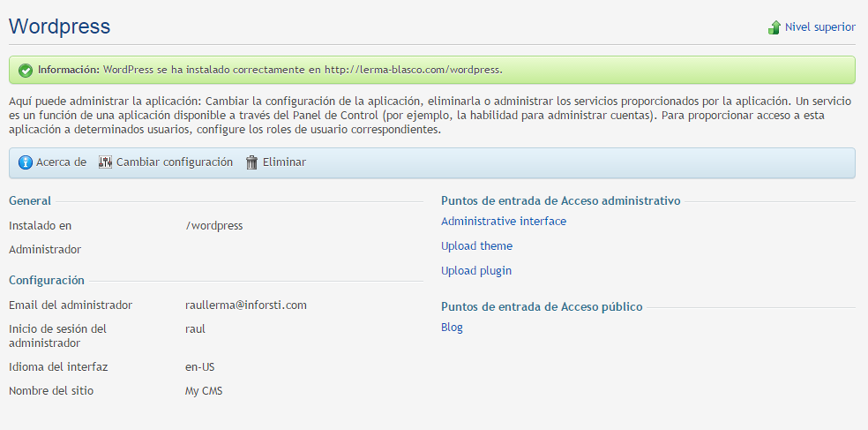Open the Nivel superior link
The width and height of the screenshot is (868, 430).
pyautogui.click(x=819, y=27)
